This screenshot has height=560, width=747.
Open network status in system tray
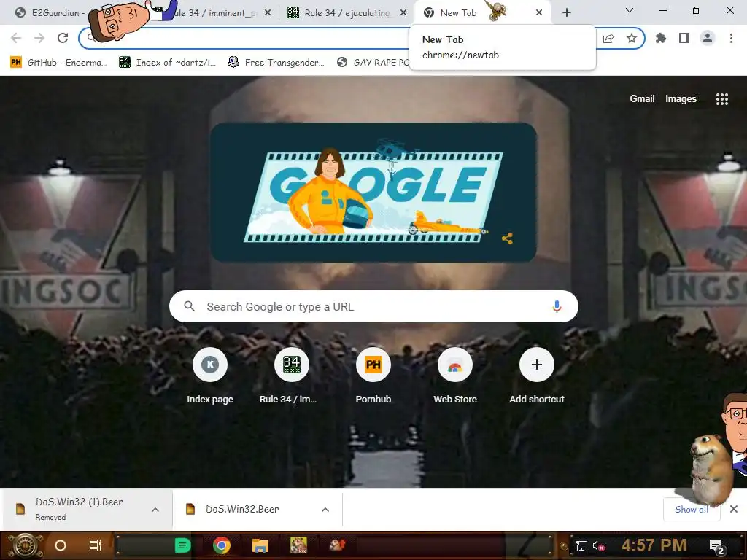(x=581, y=545)
